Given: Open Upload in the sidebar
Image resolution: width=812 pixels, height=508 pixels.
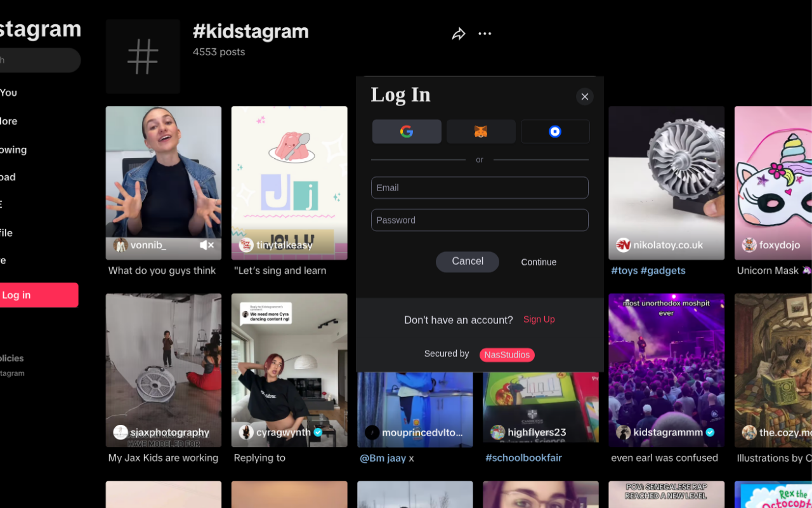Looking at the screenshot, I should (x=8, y=177).
